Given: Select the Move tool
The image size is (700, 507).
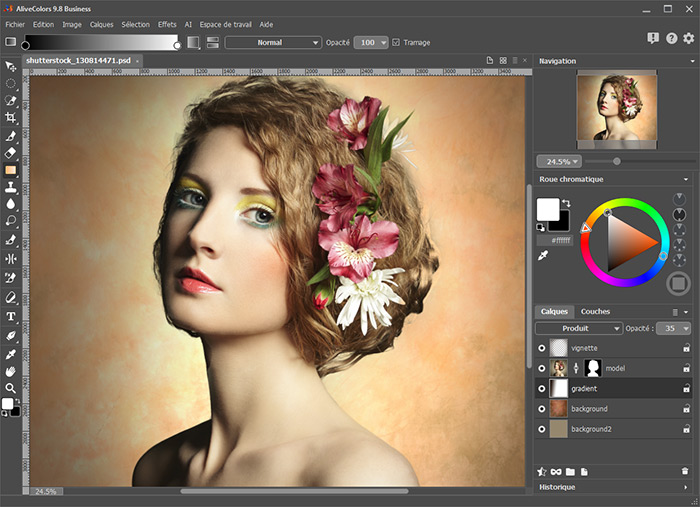Looking at the screenshot, I should click(10, 66).
